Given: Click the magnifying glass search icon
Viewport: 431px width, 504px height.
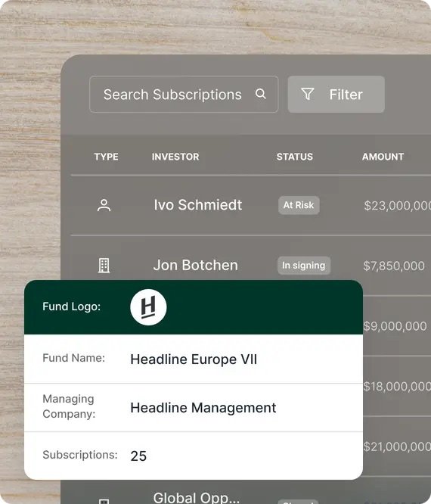Looking at the screenshot, I should [x=260, y=94].
